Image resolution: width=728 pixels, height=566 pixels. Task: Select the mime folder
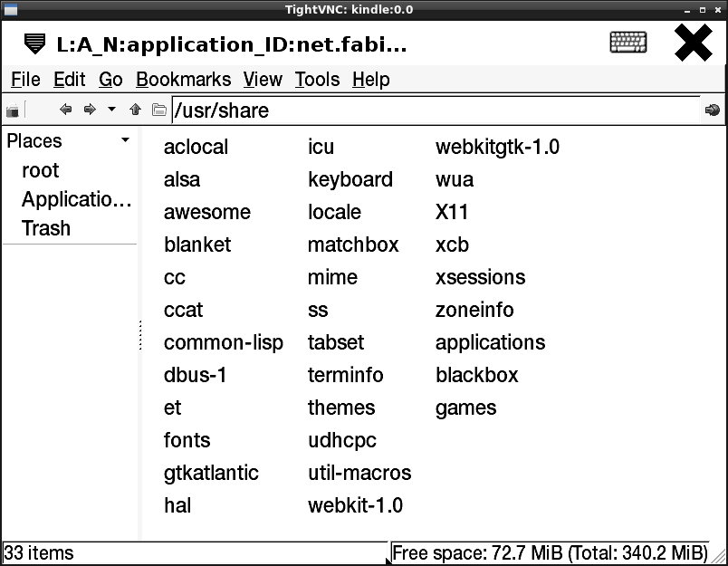332,278
